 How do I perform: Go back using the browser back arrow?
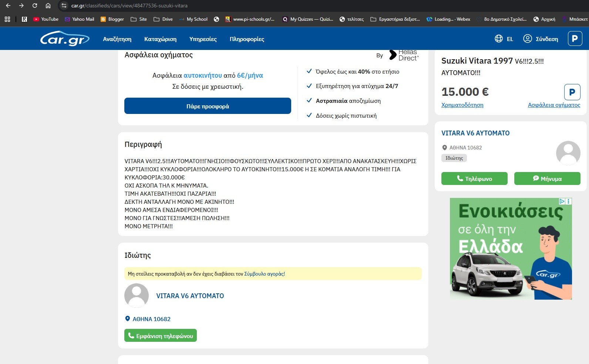pyautogui.click(x=8, y=6)
